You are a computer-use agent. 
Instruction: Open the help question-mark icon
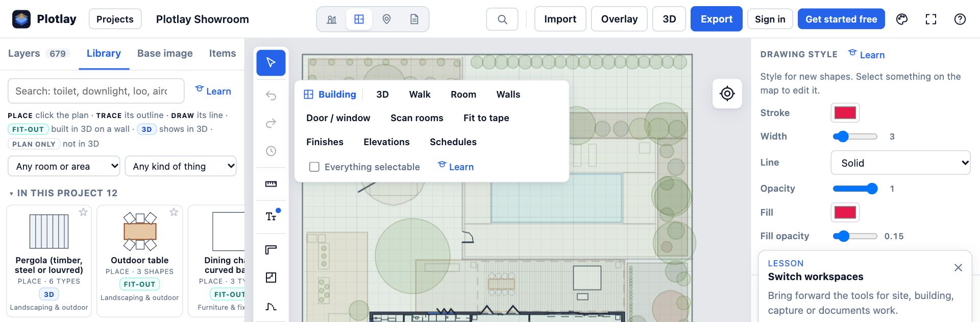960,19
